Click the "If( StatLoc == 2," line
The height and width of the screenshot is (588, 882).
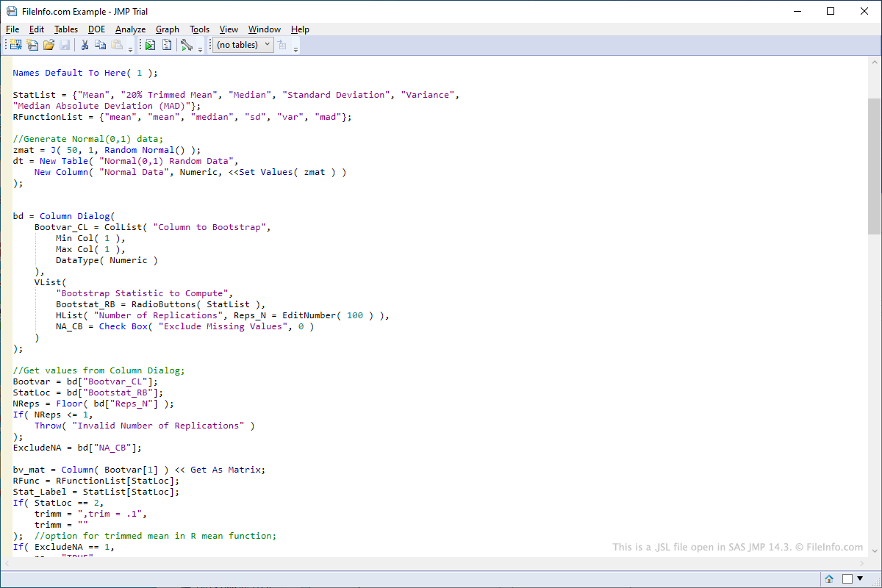58,503
